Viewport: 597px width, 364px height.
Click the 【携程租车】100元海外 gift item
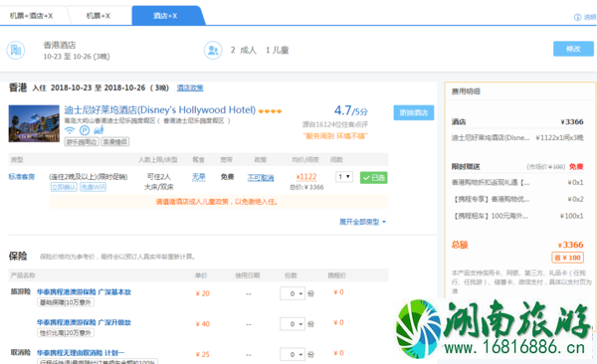(490, 216)
